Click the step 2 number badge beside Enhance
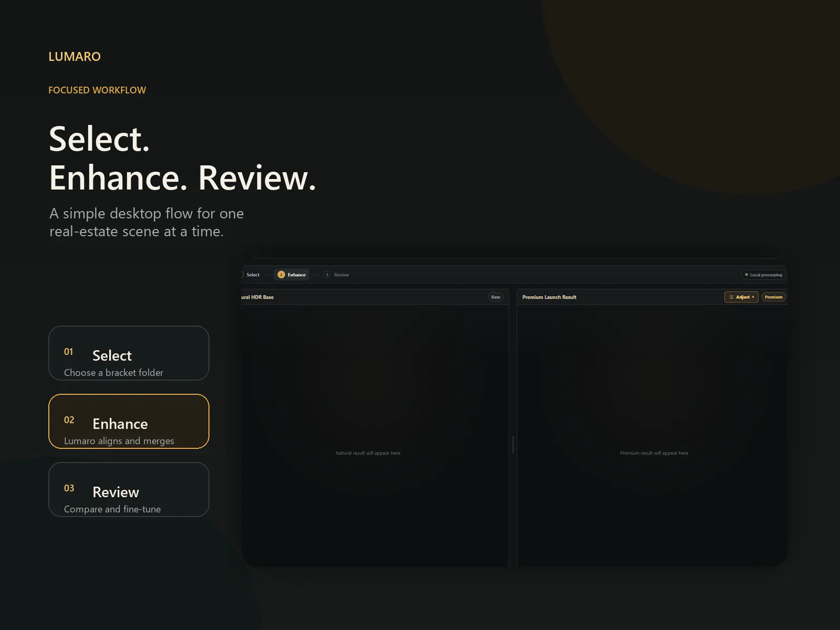This screenshot has height=630, width=840. [281, 275]
